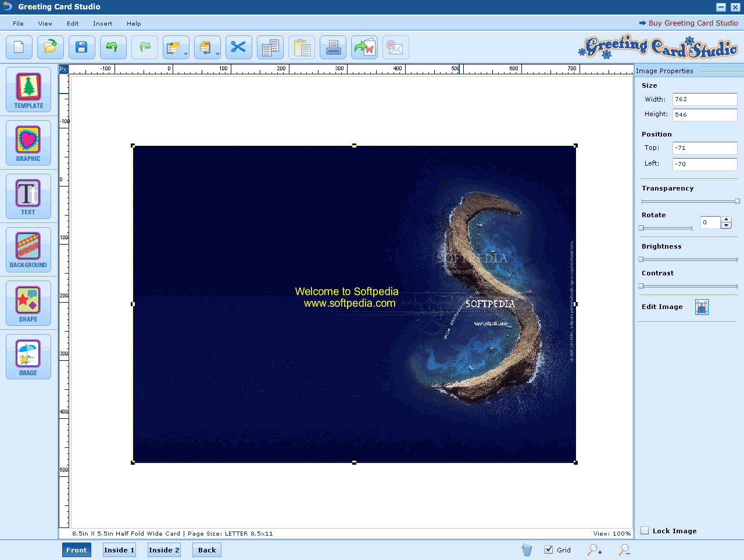
Task: Click the export card icon with green arrow
Action: coord(364,47)
